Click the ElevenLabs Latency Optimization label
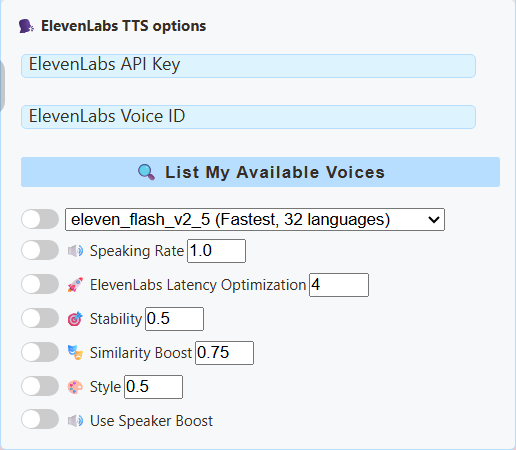The width and height of the screenshot is (516, 450). click(198, 285)
